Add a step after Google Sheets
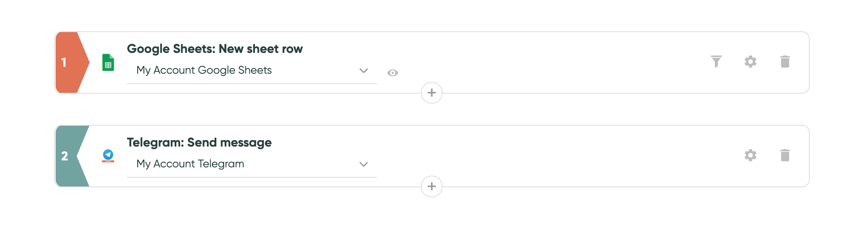 [x=432, y=93]
